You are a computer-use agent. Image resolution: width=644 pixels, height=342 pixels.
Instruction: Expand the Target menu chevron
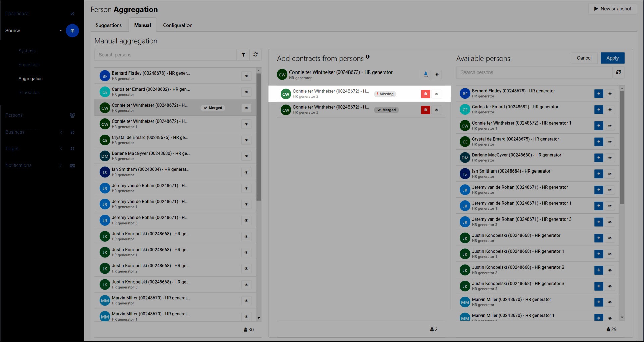click(61, 149)
